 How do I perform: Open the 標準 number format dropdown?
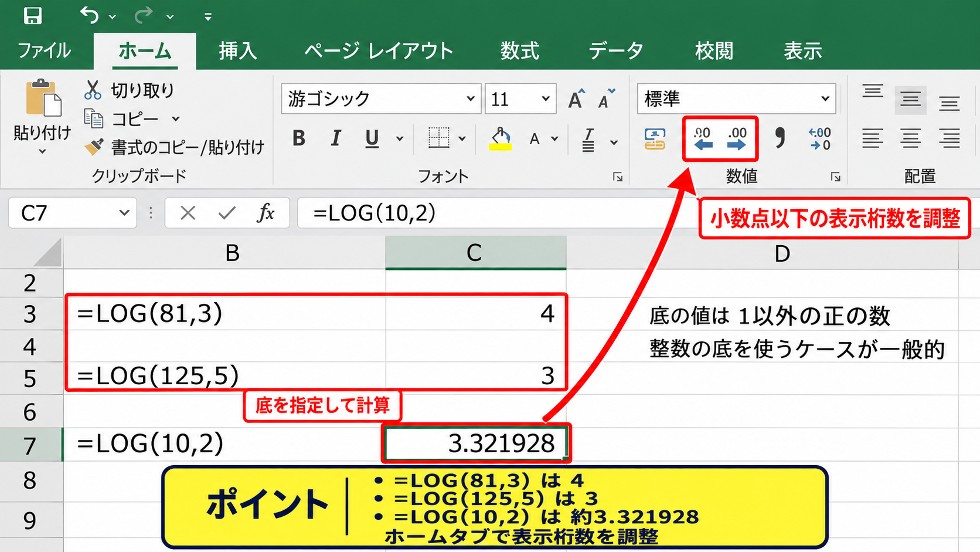[x=825, y=99]
